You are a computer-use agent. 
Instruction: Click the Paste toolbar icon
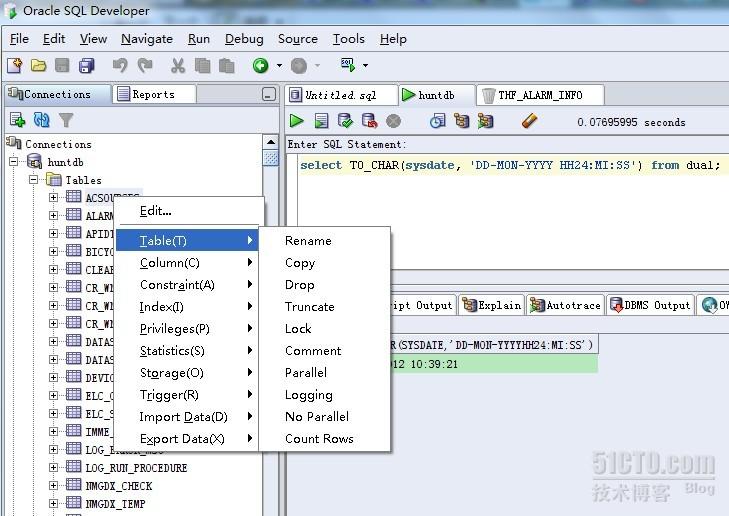coord(226,66)
